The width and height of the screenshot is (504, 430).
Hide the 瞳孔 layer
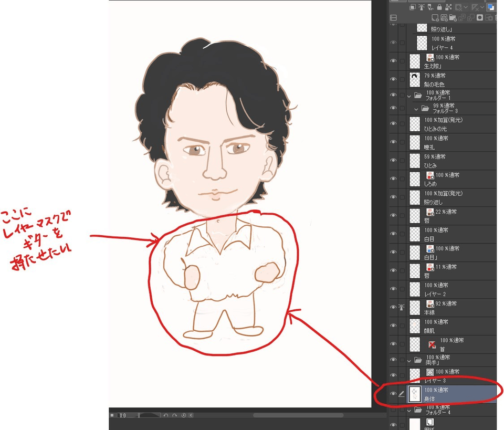click(393, 142)
